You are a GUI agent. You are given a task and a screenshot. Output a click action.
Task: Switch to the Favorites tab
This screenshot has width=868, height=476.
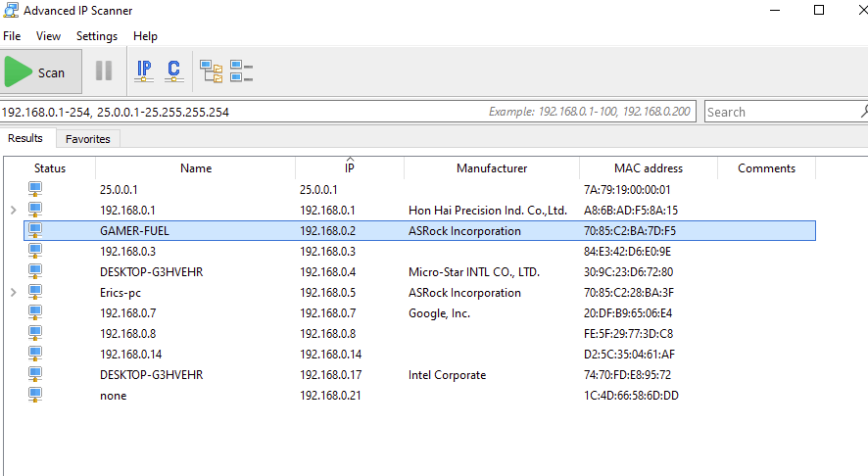pyautogui.click(x=88, y=139)
